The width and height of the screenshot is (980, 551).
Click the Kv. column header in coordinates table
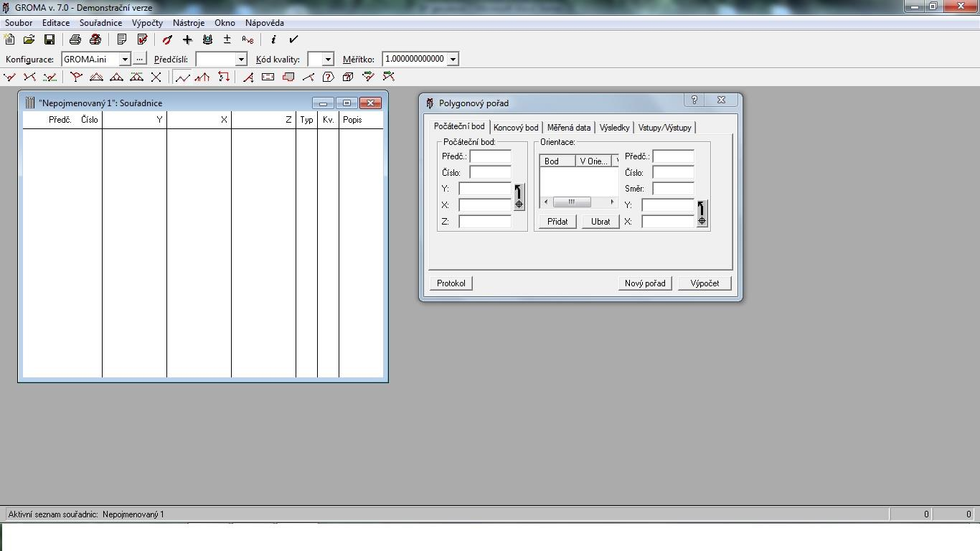click(328, 120)
